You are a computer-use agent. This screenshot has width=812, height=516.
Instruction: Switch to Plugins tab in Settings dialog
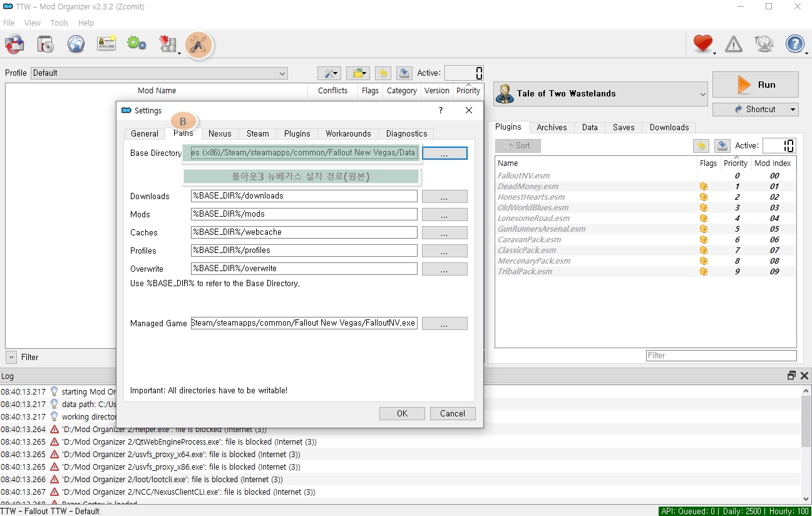[x=297, y=133]
